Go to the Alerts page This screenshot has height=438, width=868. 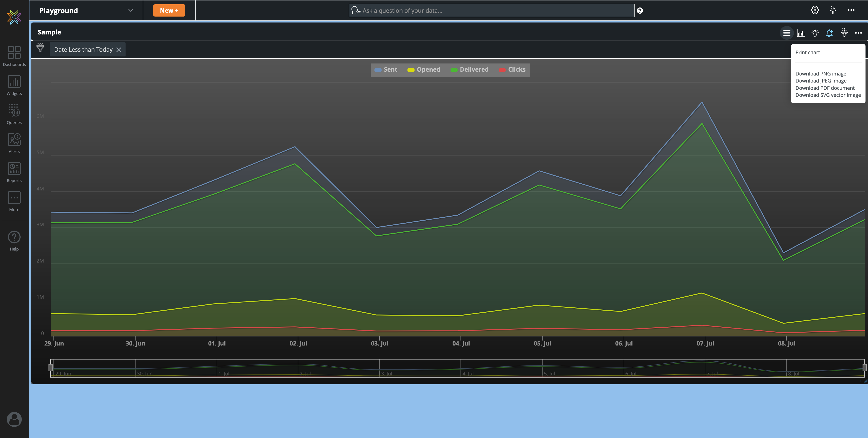tap(14, 143)
